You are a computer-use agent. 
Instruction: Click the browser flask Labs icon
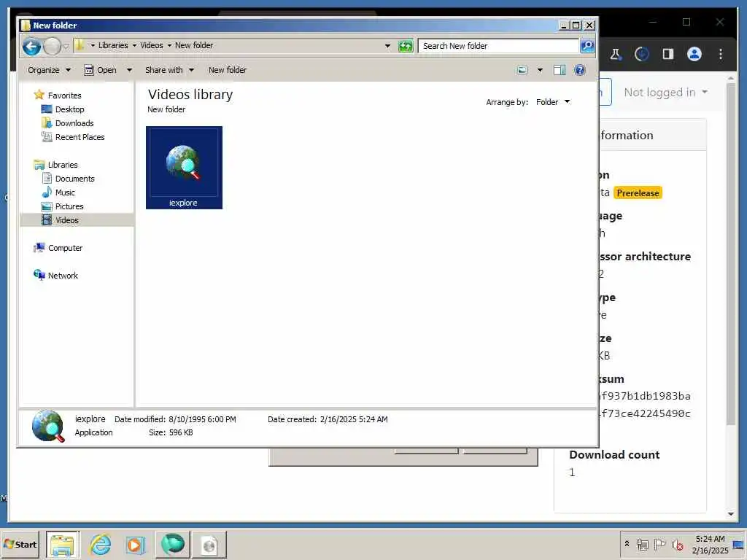pyautogui.click(x=615, y=54)
